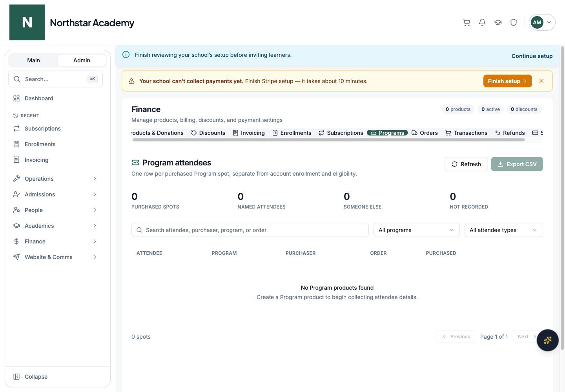
Task: Open the Orders tab
Action: point(425,133)
